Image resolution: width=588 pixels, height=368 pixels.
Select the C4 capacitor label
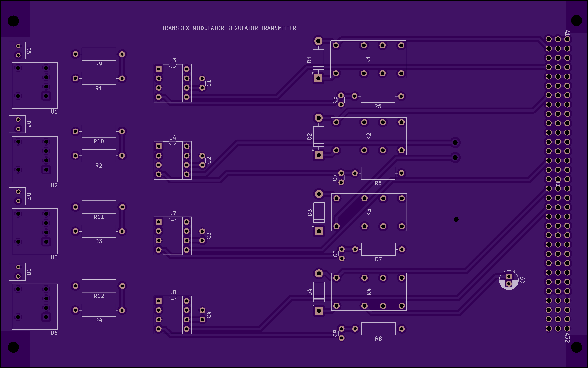click(209, 315)
